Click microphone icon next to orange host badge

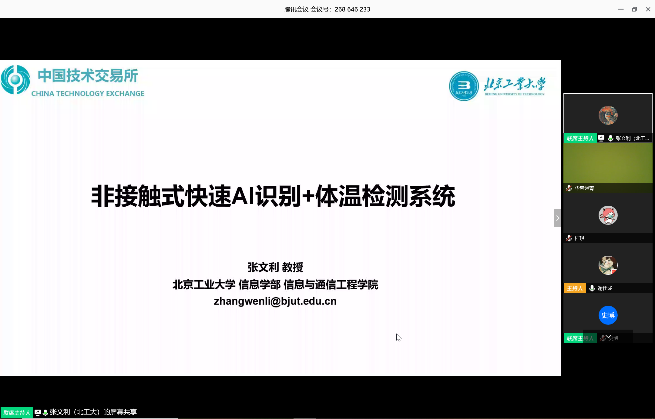pos(592,288)
